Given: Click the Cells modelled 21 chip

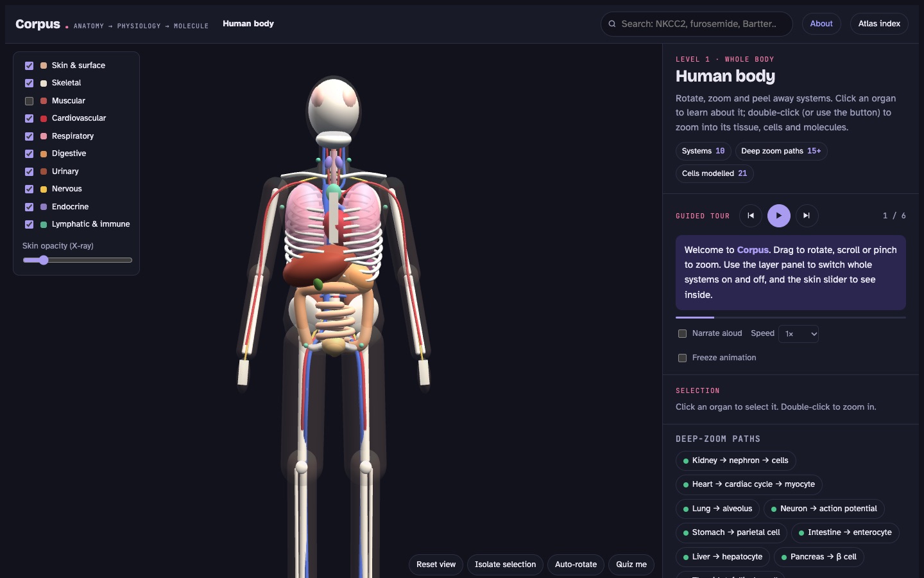Looking at the screenshot, I should (714, 173).
